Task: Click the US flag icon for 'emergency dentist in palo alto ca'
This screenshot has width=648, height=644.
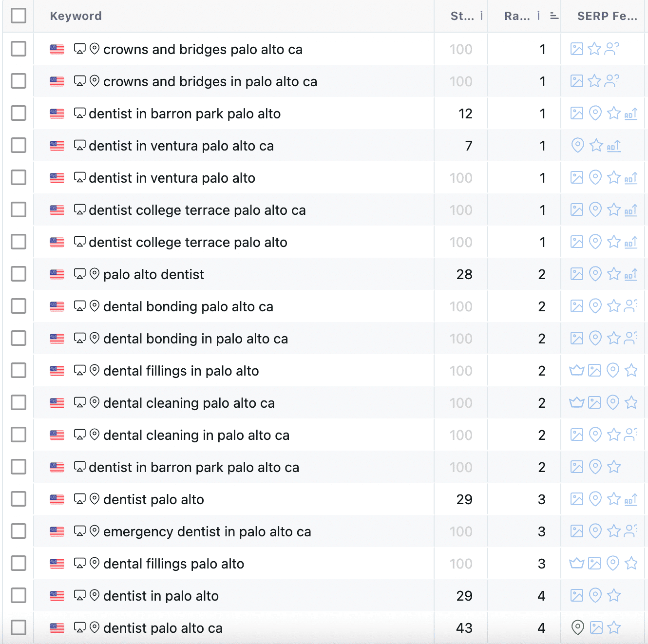Action: tap(57, 531)
